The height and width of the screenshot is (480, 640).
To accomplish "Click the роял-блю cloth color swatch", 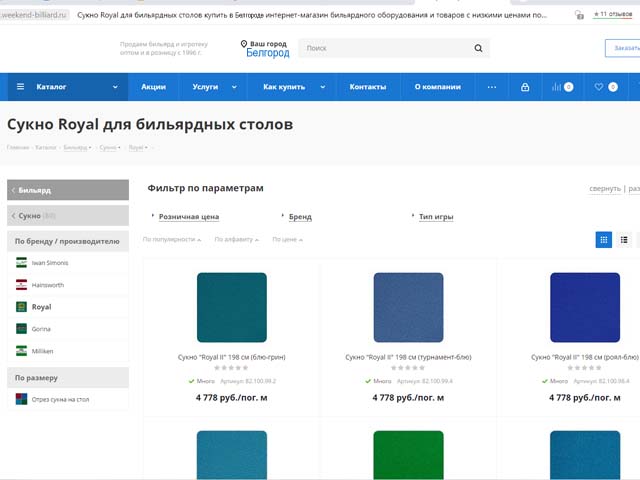I will (585, 307).
